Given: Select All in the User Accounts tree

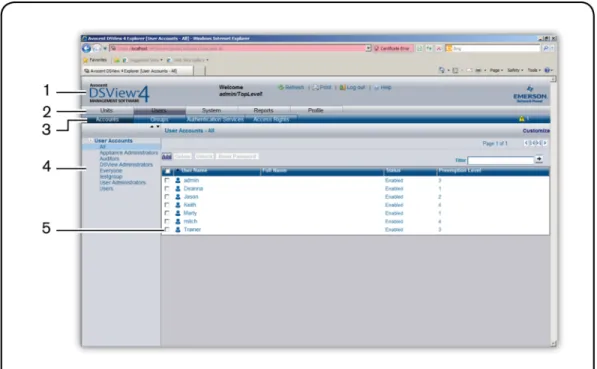Looking at the screenshot, I should pyautogui.click(x=102, y=147).
